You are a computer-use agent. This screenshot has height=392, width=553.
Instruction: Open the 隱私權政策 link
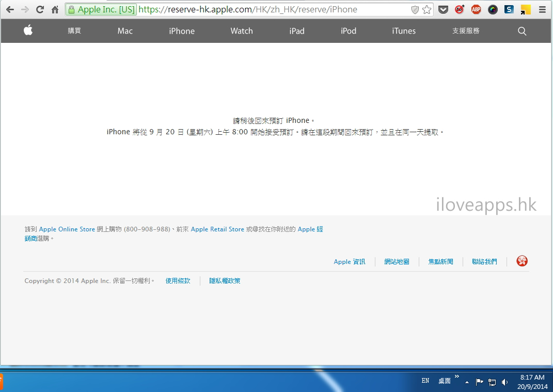coord(225,281)
